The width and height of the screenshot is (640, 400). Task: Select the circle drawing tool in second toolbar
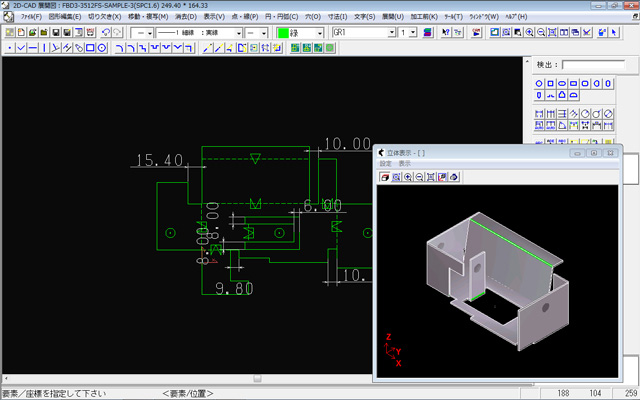102,47
